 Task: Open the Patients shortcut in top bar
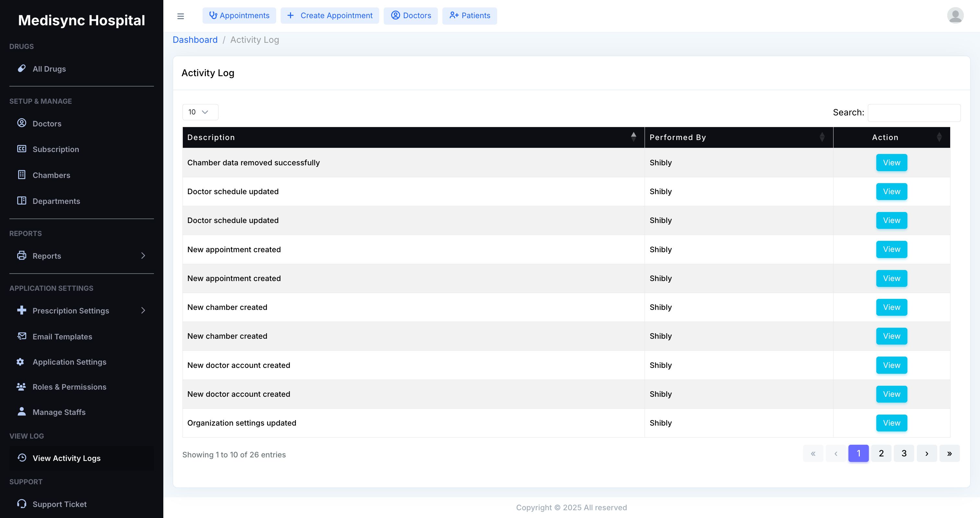[470, 16]
